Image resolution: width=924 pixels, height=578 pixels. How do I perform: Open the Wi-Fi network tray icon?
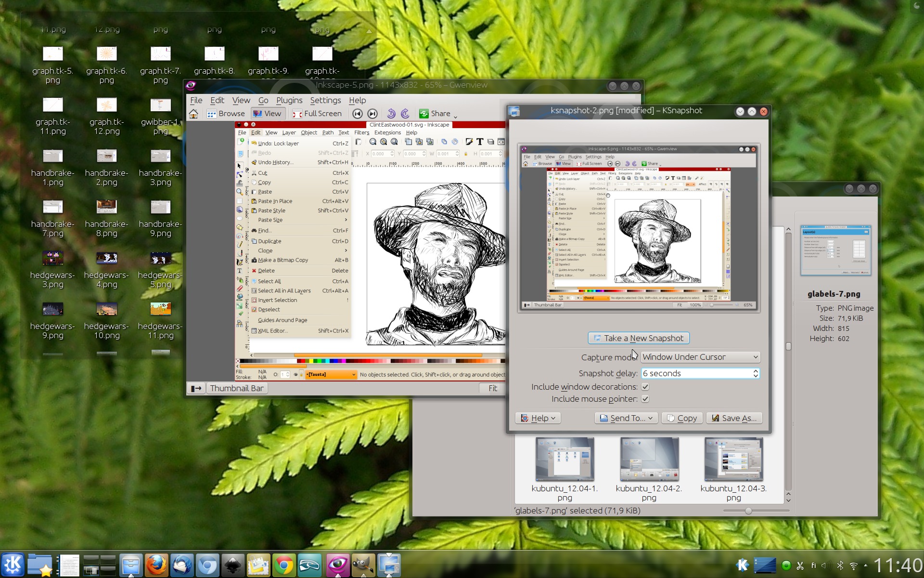point(854,565)
